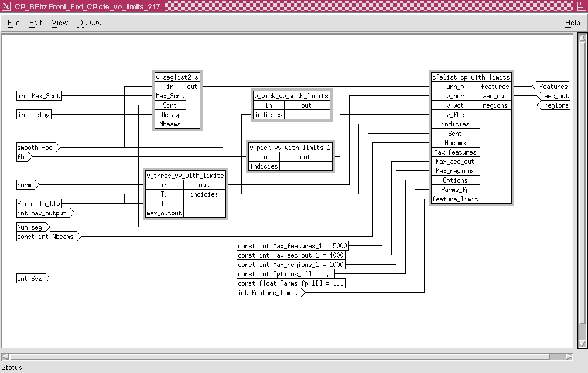
Task: Open the File menu
Action: click(x=13, y=23)
